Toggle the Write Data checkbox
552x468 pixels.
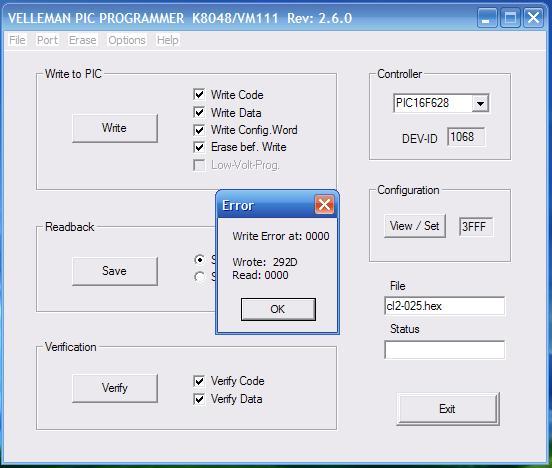point(199,112)
